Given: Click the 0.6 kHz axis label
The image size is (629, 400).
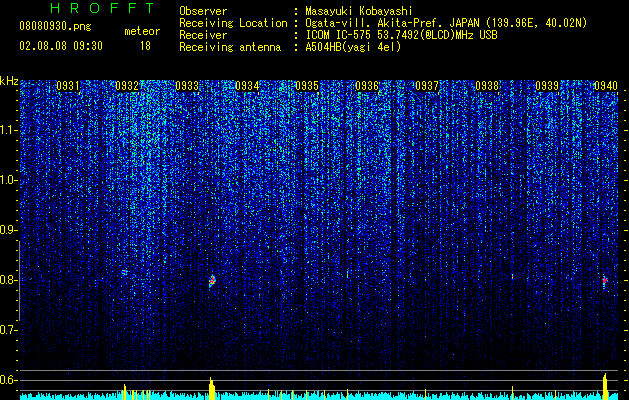Looking at the screenshot, I should (x=7, y=380).
